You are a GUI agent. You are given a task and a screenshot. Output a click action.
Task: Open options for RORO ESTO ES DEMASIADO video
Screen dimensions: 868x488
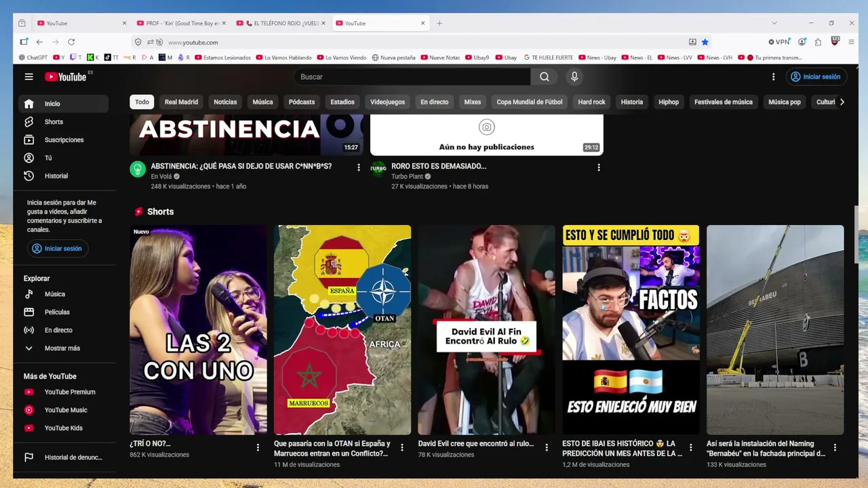(x=599, y=167)
